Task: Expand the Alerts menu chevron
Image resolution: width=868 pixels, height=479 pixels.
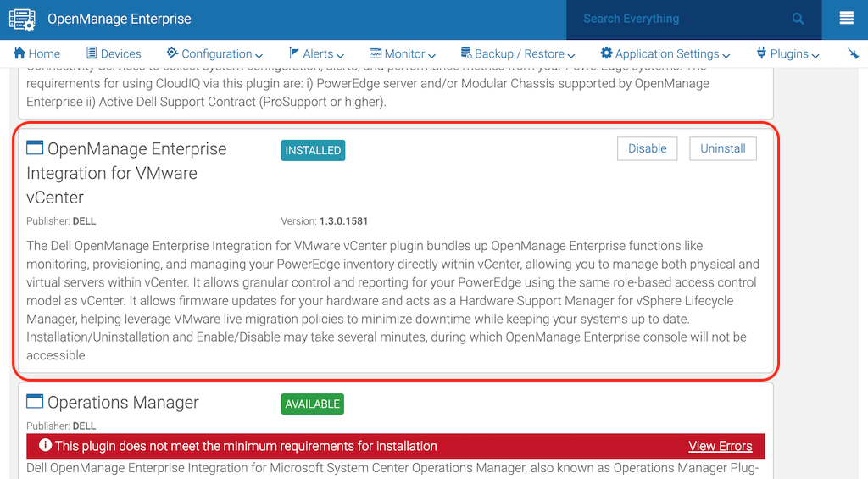Action: click(x=340, y=55)
